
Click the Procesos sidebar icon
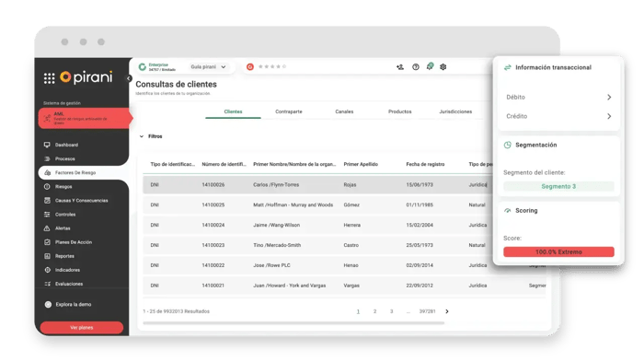point(47,158)
